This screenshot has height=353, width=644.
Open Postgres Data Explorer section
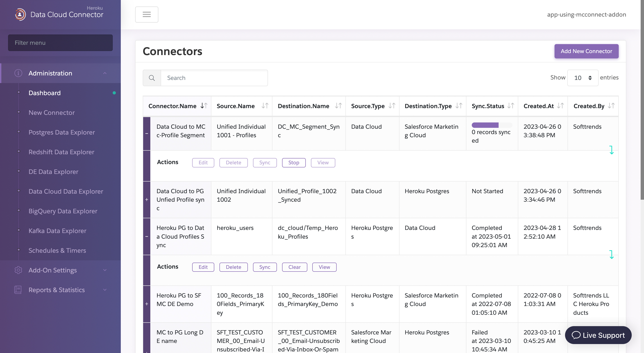pos(62,133)
